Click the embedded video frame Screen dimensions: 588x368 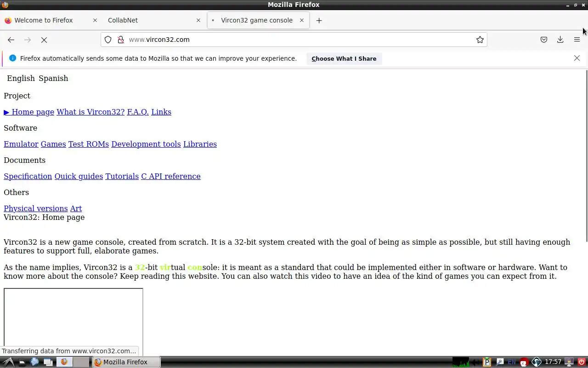tap(73, 322)
